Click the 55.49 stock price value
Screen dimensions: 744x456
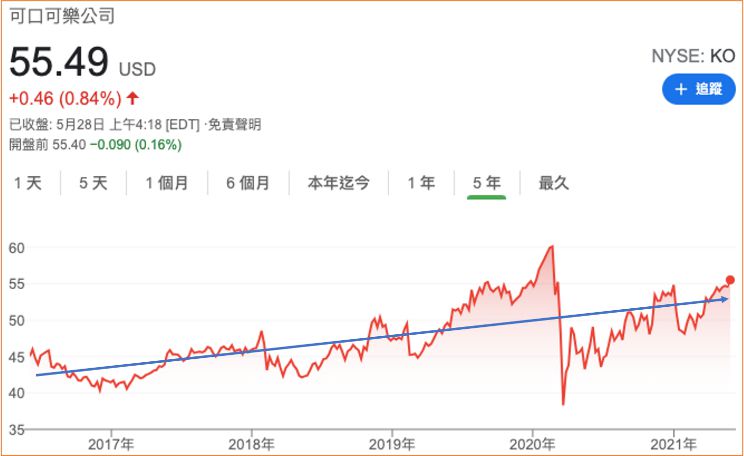click(59, 62)
